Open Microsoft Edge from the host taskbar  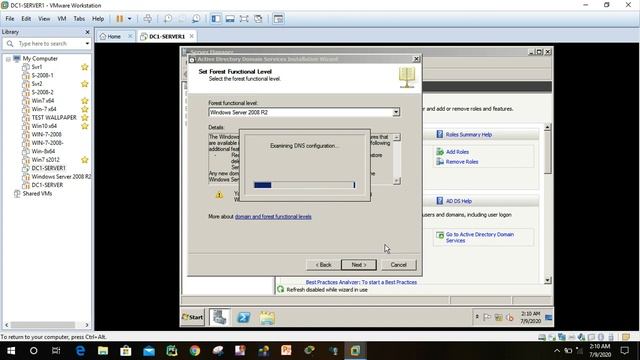pos(80,351)
